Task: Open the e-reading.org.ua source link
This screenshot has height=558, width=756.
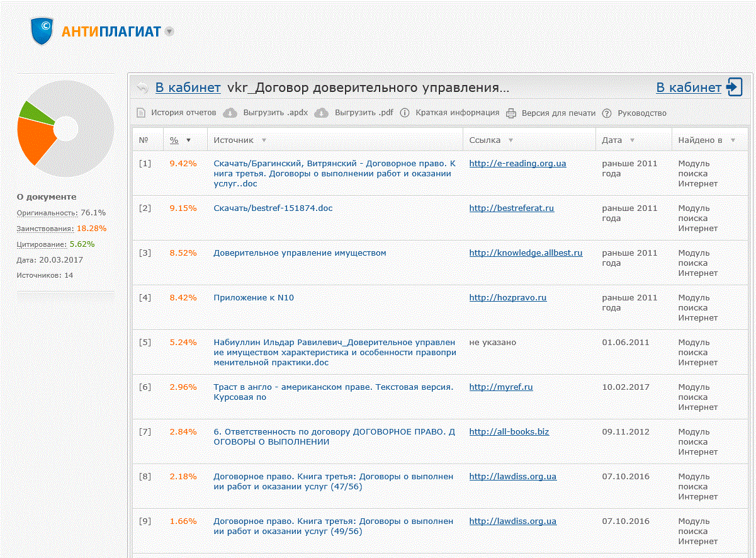Action: click(517, 164)
